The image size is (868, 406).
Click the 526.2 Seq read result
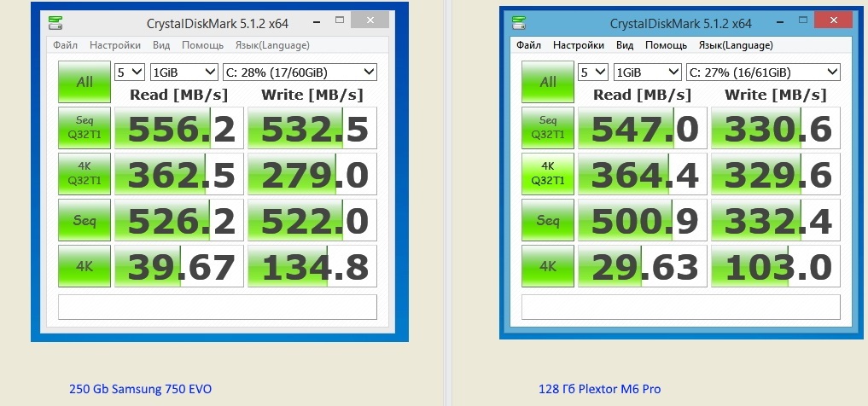coord(179,220)
